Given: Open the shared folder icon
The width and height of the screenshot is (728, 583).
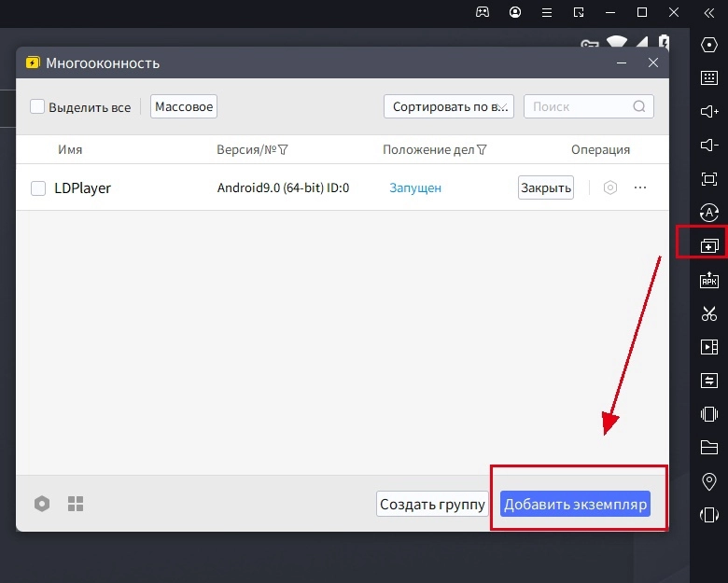Looking at the screenshot, I should (708, 448).
